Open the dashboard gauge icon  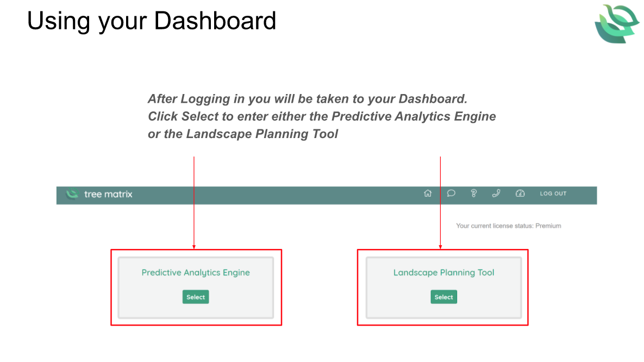click(x=520, y=194)
